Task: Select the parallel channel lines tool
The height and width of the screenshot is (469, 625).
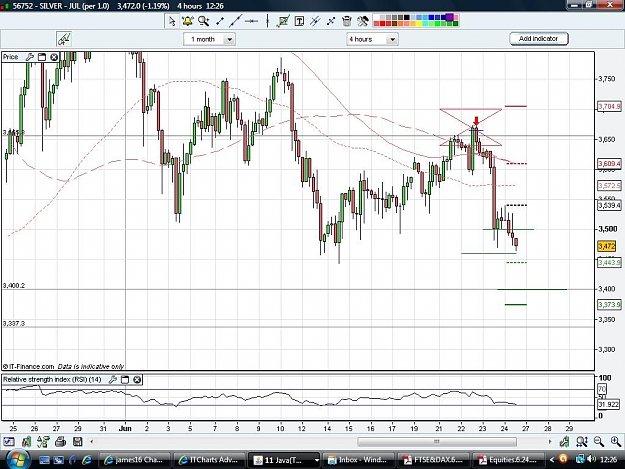Action: tap(315, 21)
